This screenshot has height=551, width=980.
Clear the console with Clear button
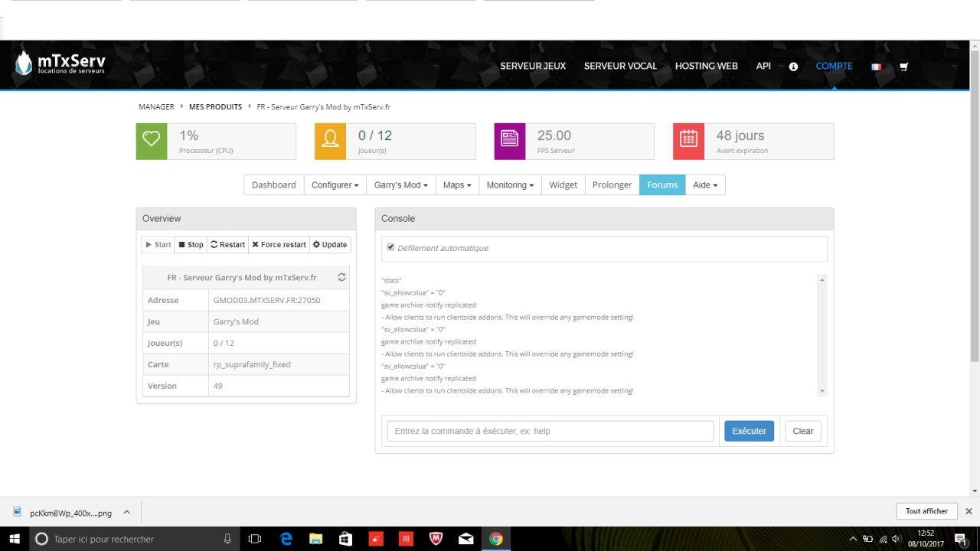[803, 431]
